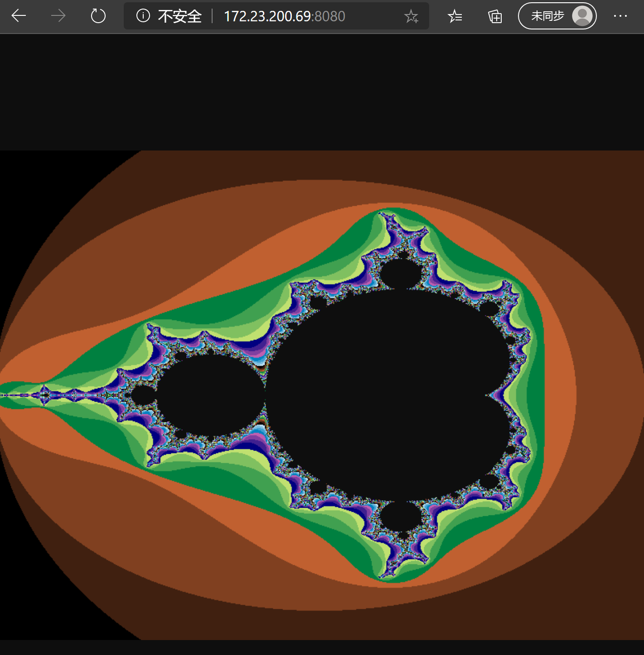The image size is (644, 655).
Task: Click the browser Back arrow
Action: pos(19,16)
